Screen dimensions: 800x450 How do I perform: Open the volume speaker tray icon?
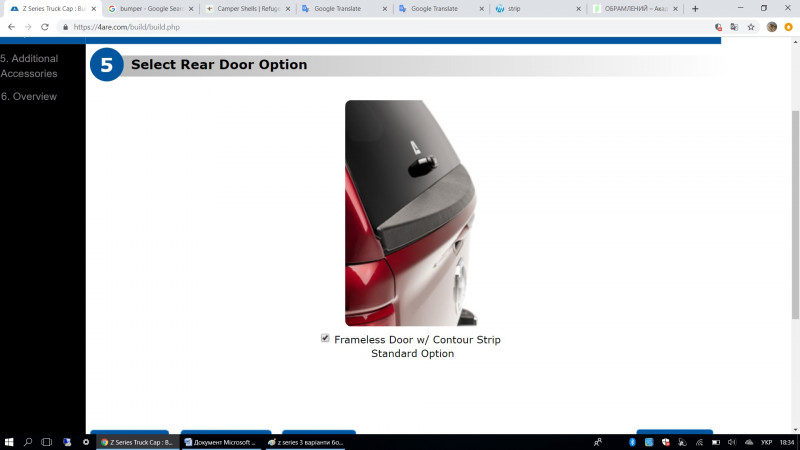click(x=732, y=442)
